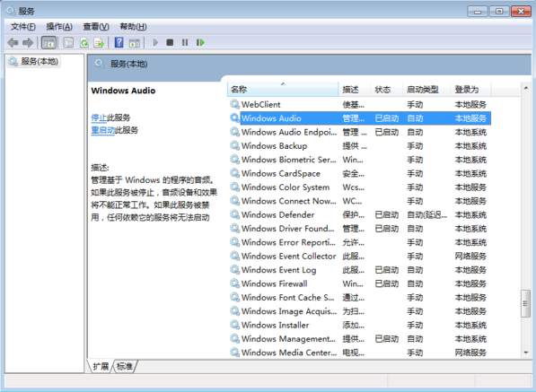This screenshot has height=392, width=536.
Task: Sort by the 状态 column header
Action: point(386,90)
